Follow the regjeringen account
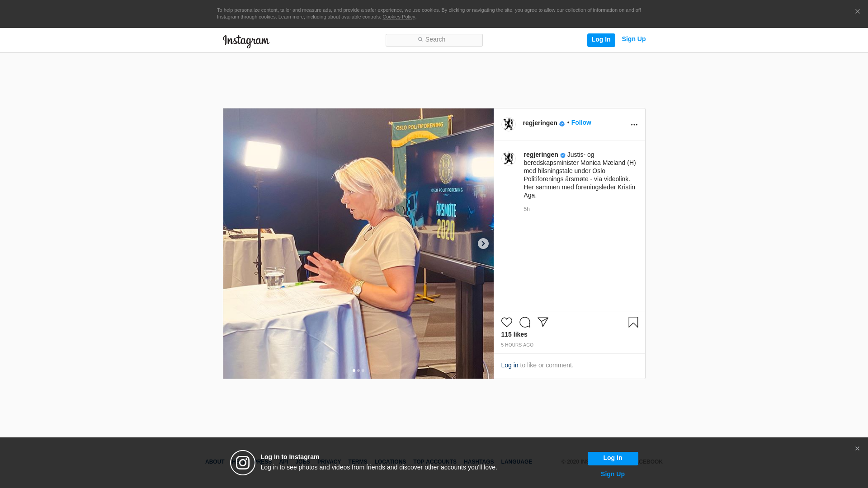The height and width of the screenshot is (488, 868). point(581,122)
